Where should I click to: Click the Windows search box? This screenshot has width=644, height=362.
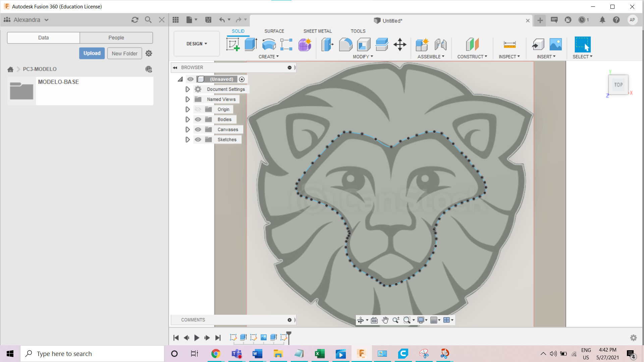pyautogui.click(x=92, y=354)
